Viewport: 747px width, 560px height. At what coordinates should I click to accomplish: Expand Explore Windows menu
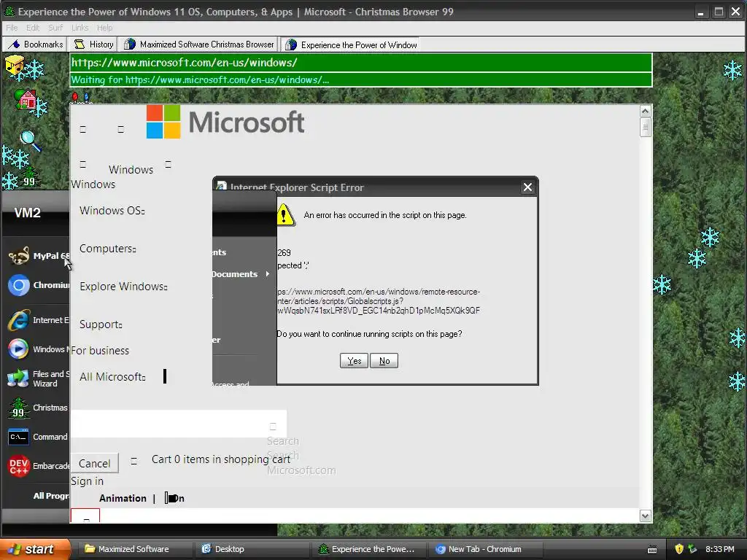(123, 286)
